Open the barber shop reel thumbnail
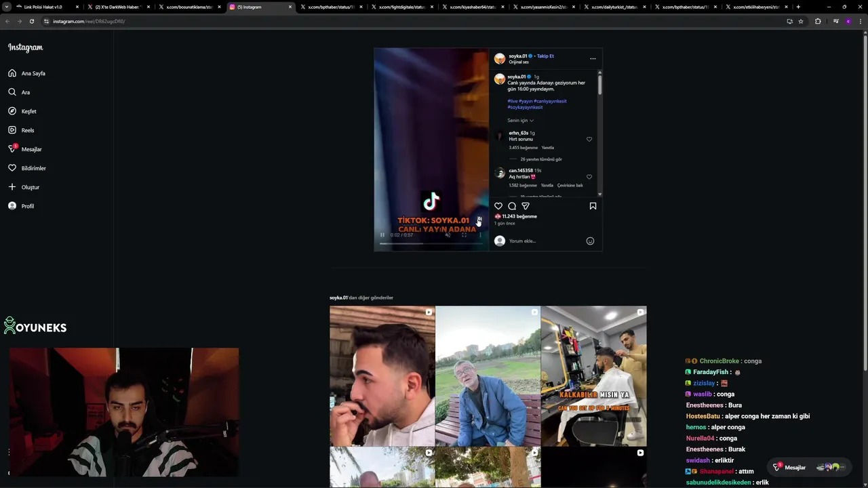 click(593, 376)
